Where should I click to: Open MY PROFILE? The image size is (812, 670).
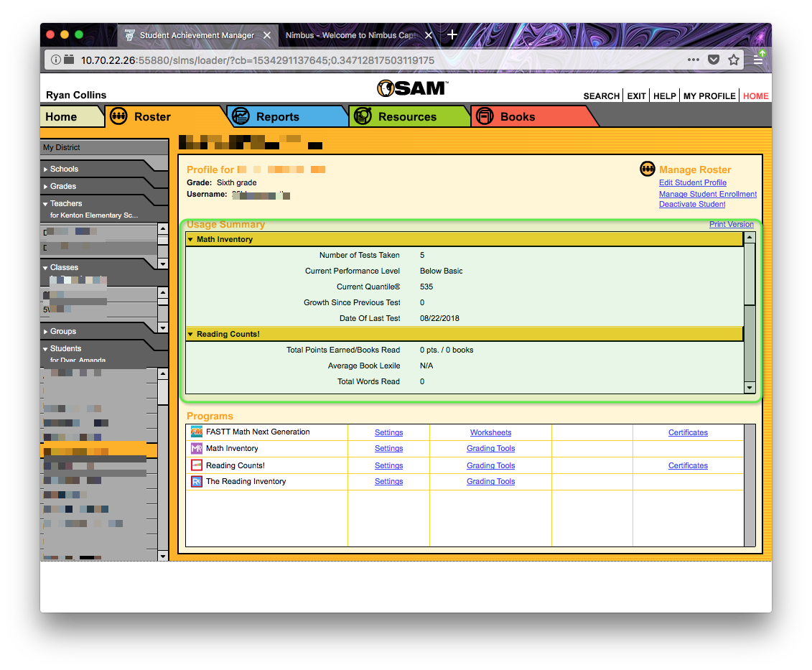click(709, 96)
